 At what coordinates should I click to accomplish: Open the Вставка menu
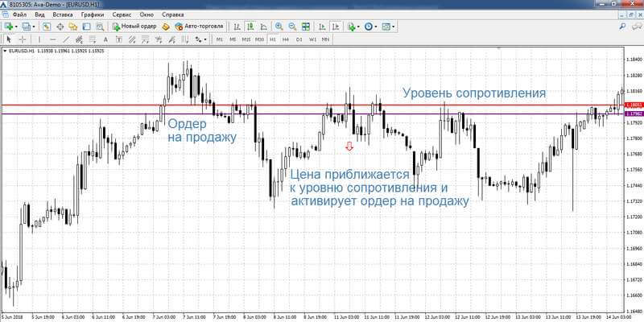(x=63, y=14)
